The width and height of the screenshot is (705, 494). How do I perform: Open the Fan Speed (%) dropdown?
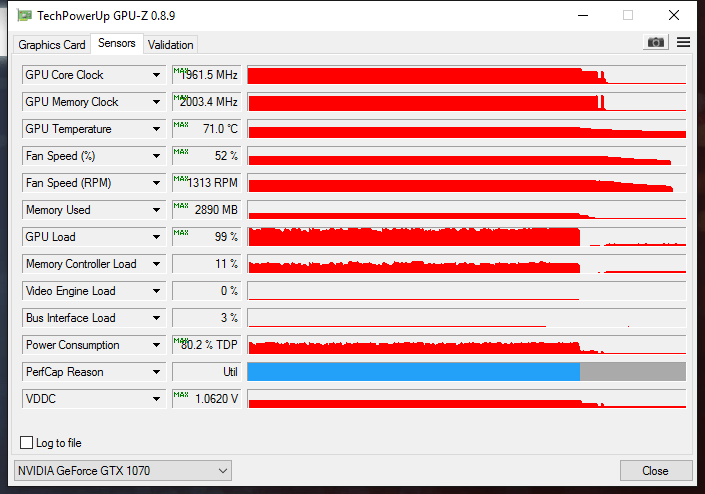pos(156,156)
